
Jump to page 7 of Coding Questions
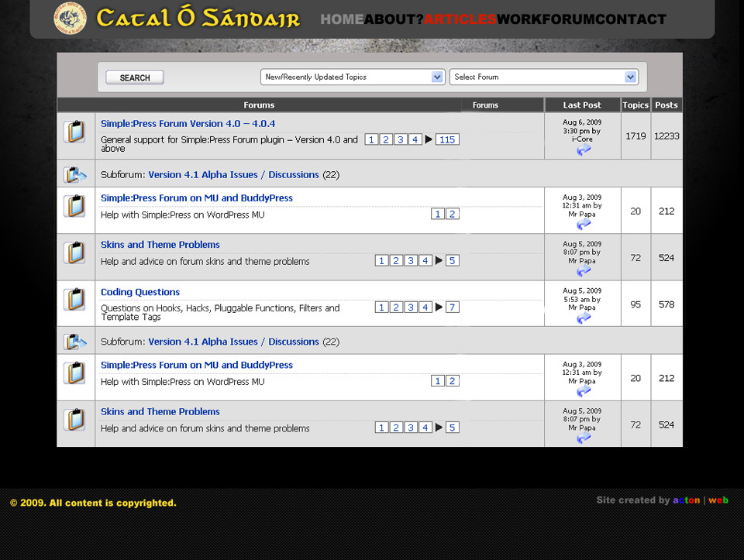[453, 307]
